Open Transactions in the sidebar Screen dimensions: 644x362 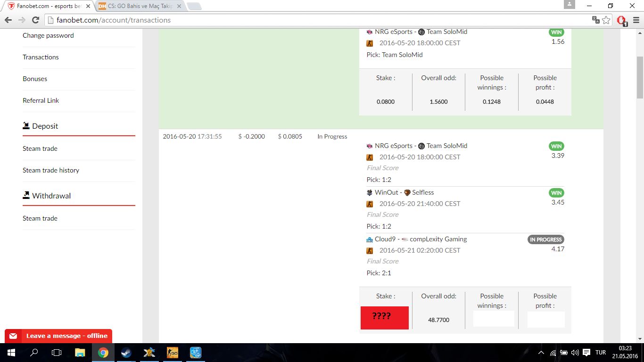[x=41, y=57]
